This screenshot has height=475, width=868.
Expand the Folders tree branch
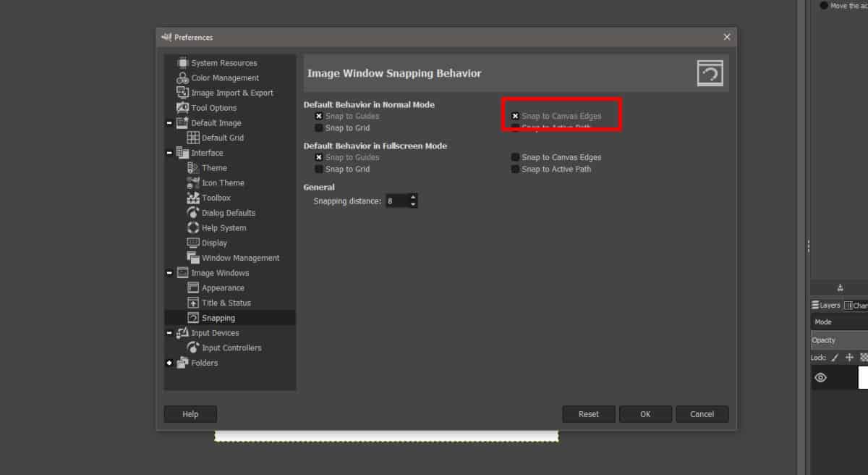168,363
